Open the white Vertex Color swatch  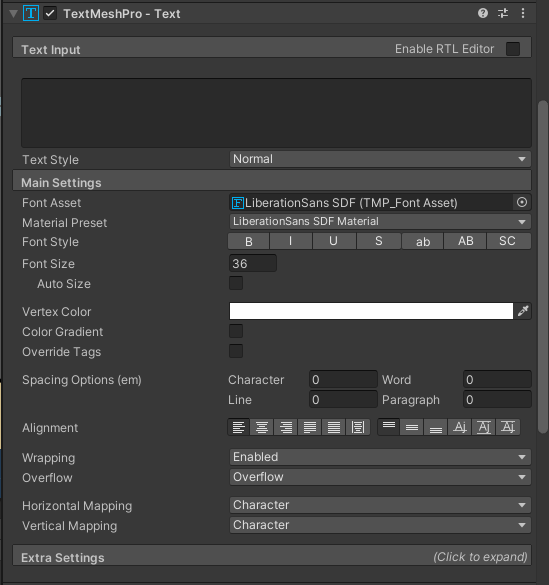(x=371, y=311)
